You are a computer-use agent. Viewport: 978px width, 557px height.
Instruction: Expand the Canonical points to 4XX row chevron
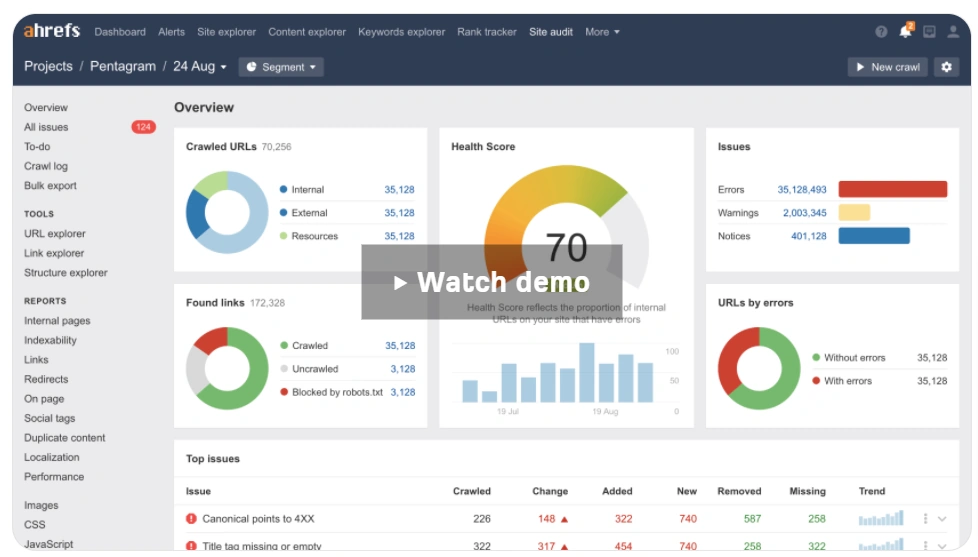[942, 519]
